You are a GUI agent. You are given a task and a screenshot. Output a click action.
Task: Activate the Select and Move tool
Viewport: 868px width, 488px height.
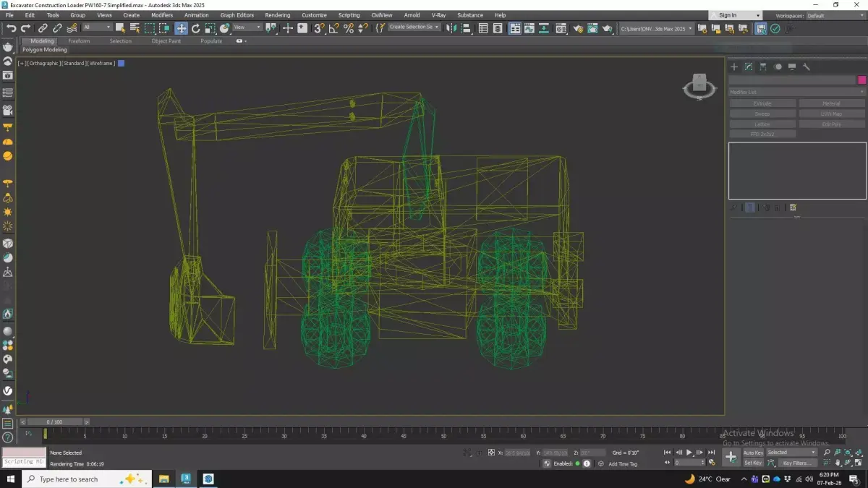click(181, 28)
